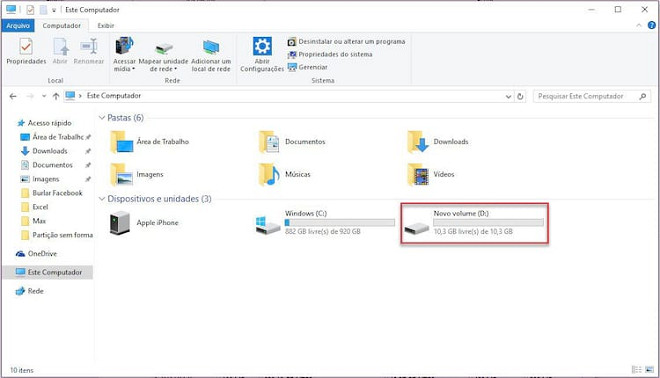660x378 pixels.
Task: Select the Apple iPhone device
Action: (144, 223)
